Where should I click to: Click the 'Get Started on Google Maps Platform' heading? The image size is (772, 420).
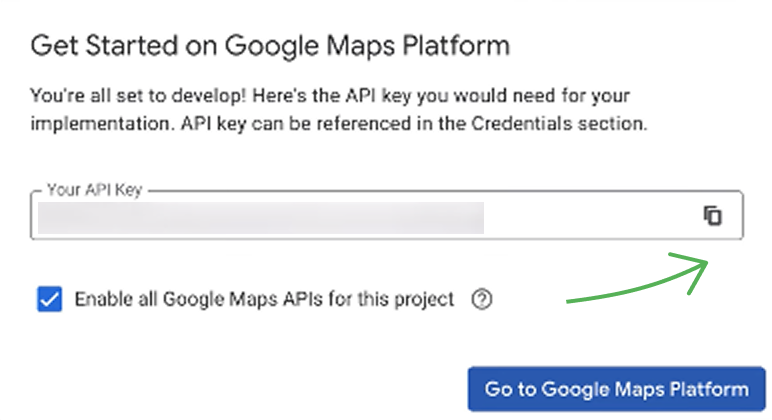pos(270,45)
